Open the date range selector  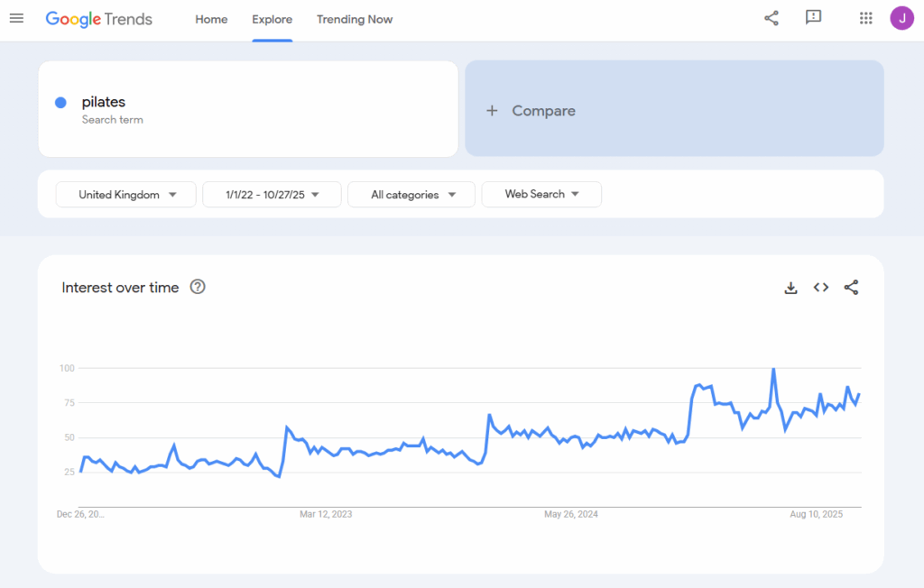pos(272,194)
